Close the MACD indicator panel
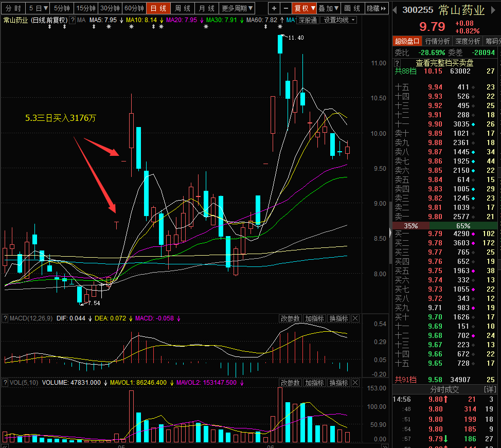The width and height of the screenshot is (501, 448). pos(355,318)
